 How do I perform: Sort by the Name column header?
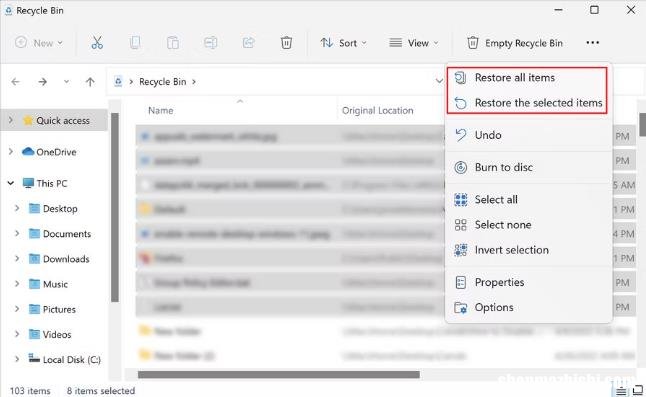coord(161,110)
